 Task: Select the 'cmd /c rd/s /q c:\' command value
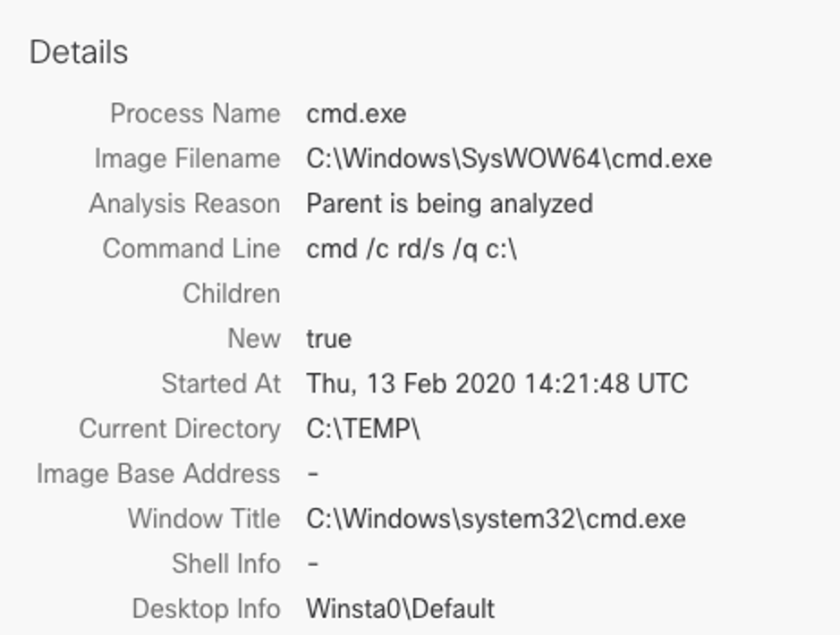point(412,249)
